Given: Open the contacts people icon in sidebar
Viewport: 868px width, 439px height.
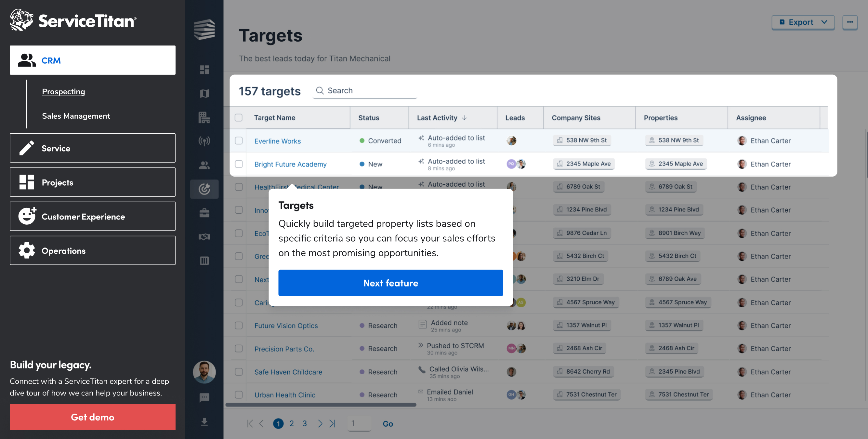Looking at the screenshot, I should (x=204, y=165).
